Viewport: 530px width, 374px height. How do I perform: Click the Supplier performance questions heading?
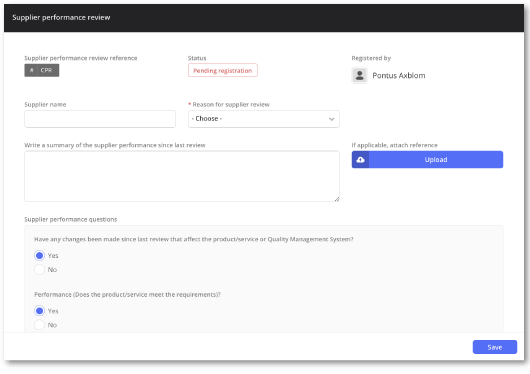tap(71, 219)
